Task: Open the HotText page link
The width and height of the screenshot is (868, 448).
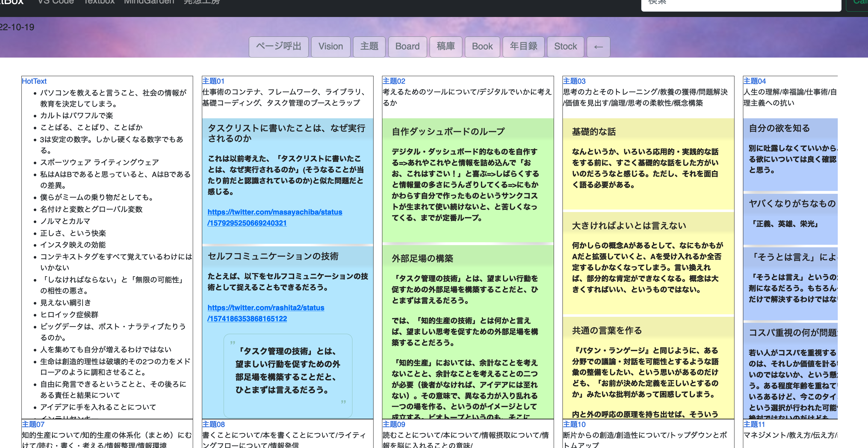Action: [34, 81]
